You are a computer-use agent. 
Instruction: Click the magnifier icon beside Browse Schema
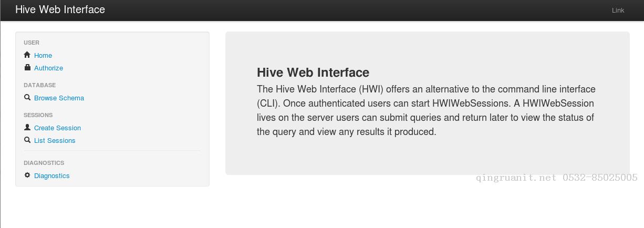point(27,97)
